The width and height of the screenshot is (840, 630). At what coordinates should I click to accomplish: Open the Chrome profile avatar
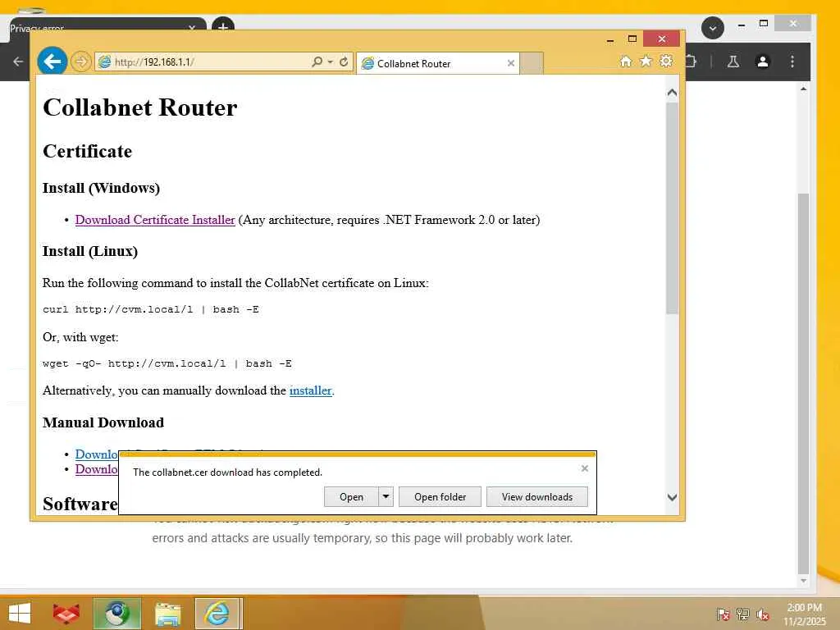762,62
